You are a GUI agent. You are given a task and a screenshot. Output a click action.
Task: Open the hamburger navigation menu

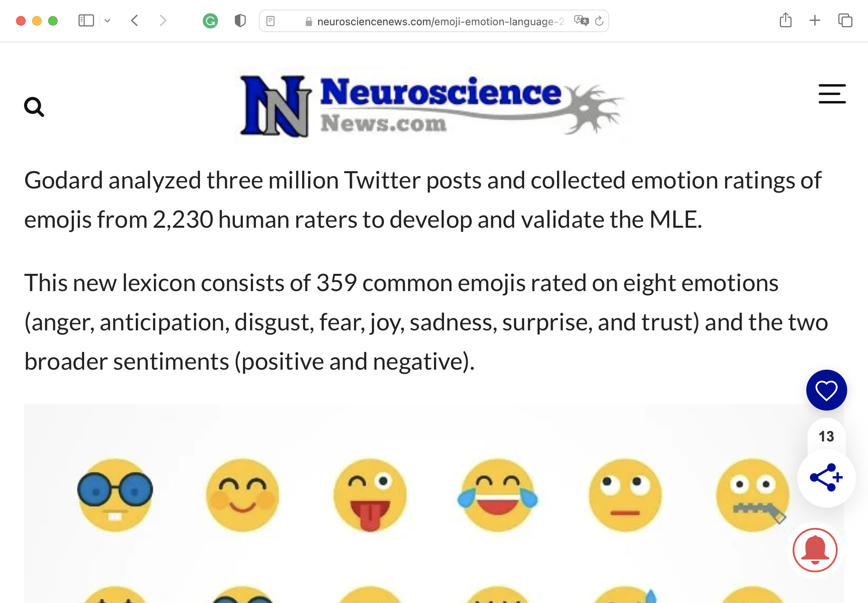(x=832, y=94)
